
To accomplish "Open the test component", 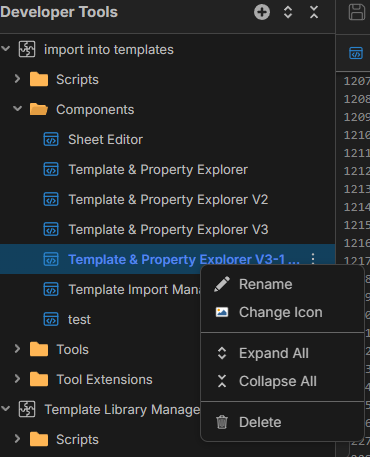I will [x=79, y=320].
